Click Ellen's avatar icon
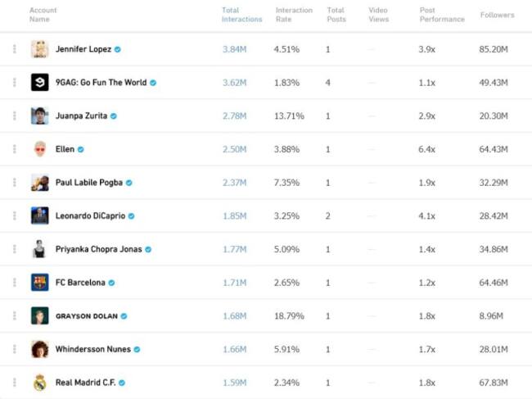Image resolution: width=532 pixels, height=399 pixels. click(x=39, y=149)
